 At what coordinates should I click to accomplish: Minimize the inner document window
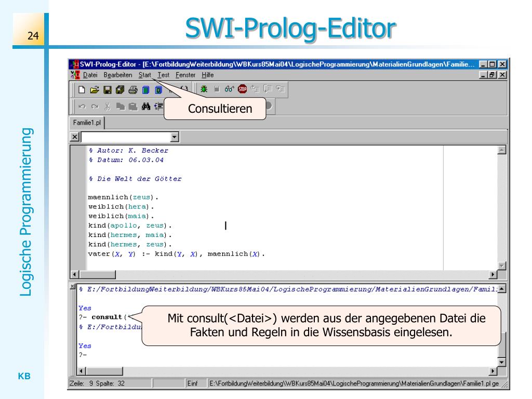[483, 75]
